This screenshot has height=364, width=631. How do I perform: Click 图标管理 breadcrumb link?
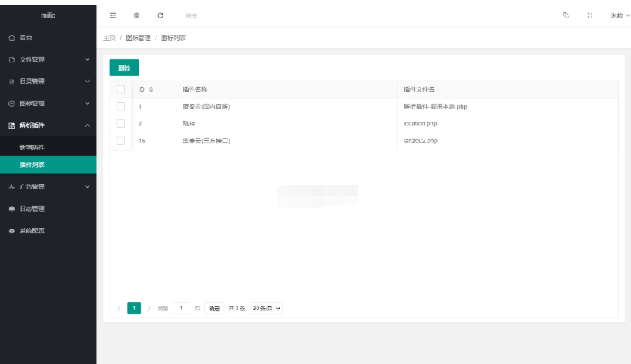click(138, 38)
